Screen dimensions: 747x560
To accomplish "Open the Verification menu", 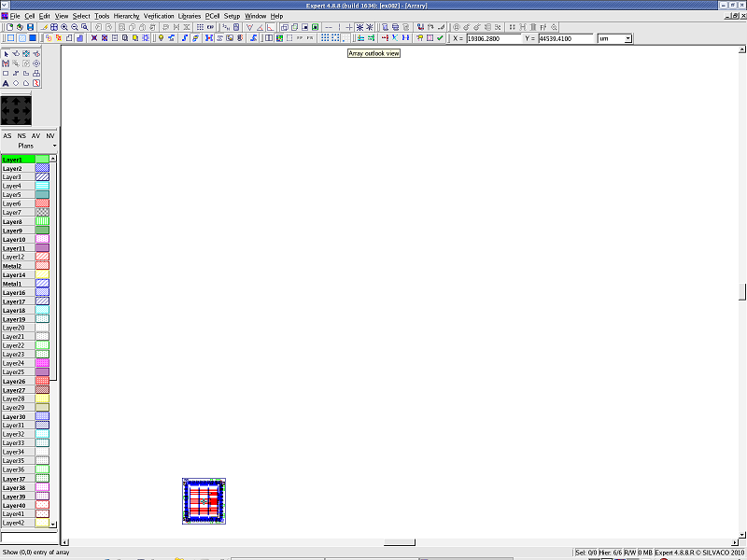I will 158,16.
